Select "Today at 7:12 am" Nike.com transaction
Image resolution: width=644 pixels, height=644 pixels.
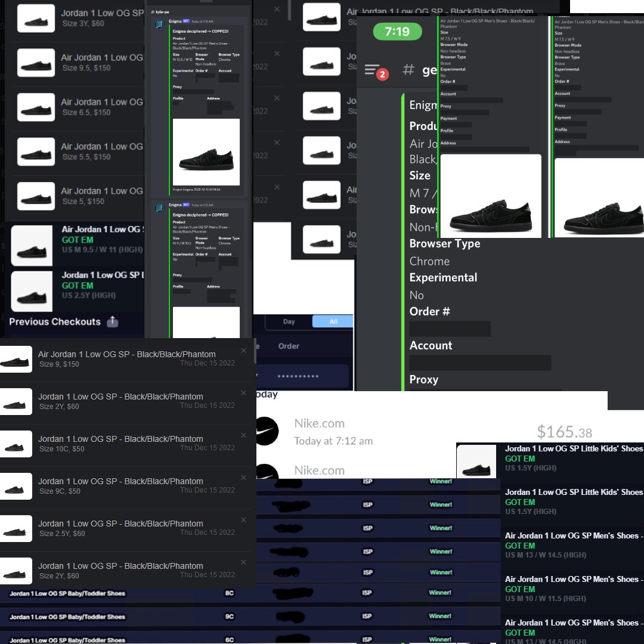[333, 441]
